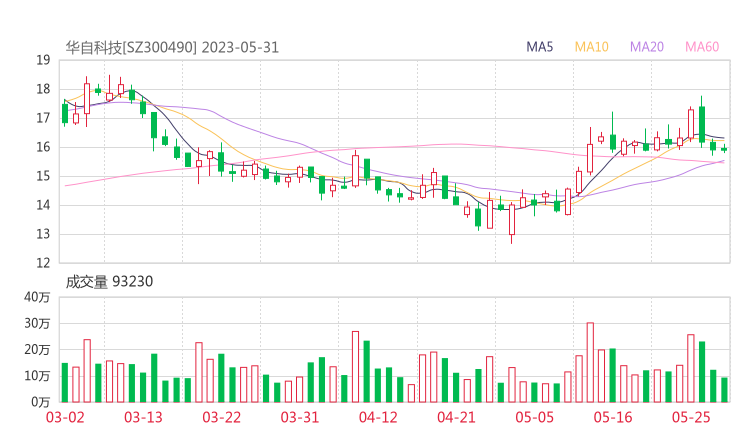Image resolution: width=740 pixels, height=440 pixels.
Task: Click the MA10 legend label
Action: click(x=591, y=47)
